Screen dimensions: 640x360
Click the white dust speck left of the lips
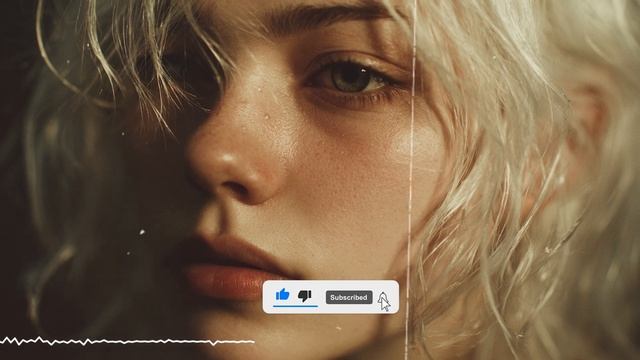click(142, 232)
